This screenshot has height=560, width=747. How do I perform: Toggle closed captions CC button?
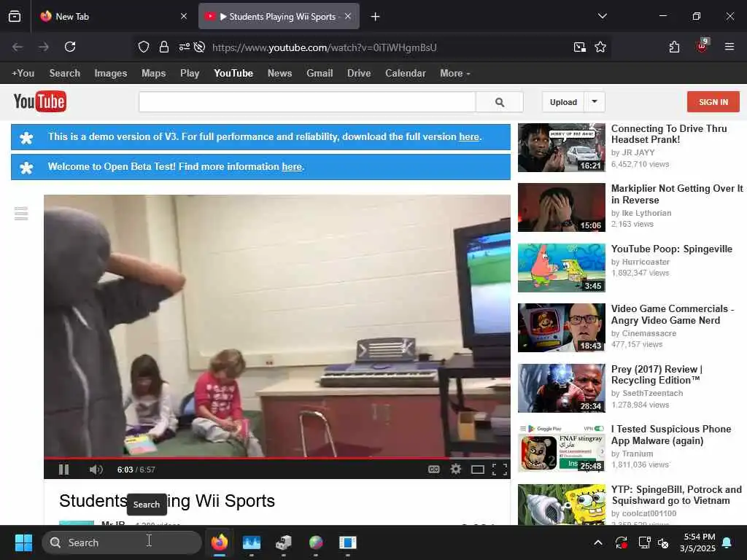coord(433,470)
